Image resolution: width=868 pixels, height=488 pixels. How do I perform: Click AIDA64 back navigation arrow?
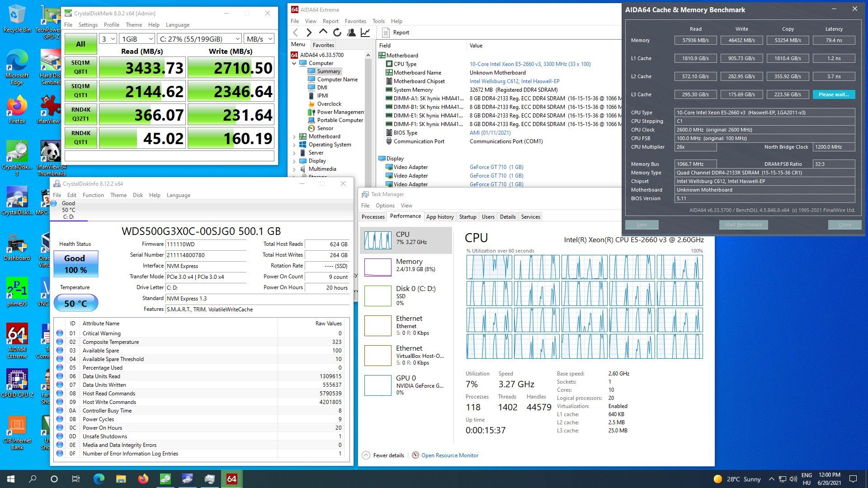tap(296, 33)
